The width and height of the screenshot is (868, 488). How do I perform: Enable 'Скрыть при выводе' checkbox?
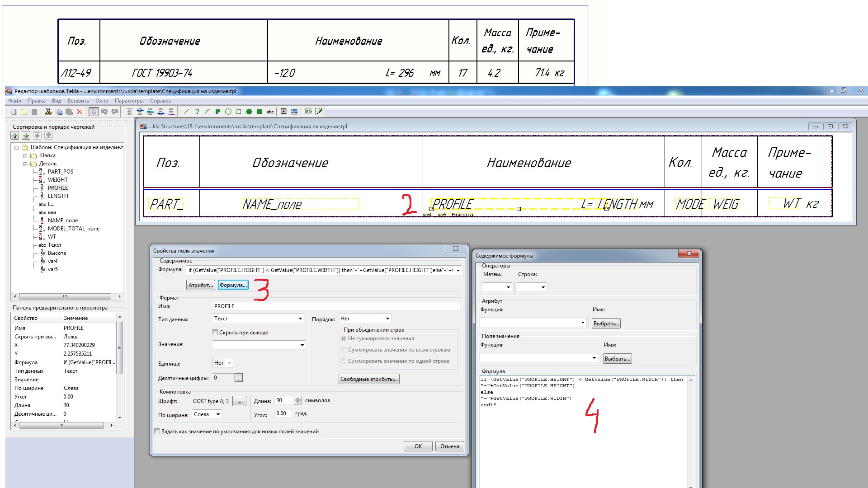(215, 333)
